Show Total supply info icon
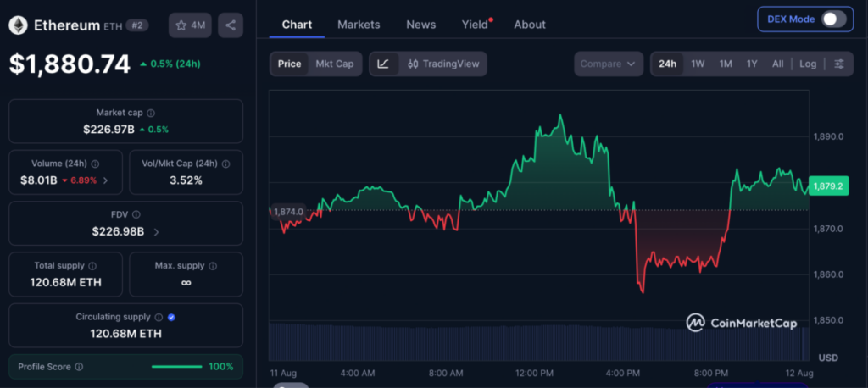868x388 pixels. click(92, 266)
